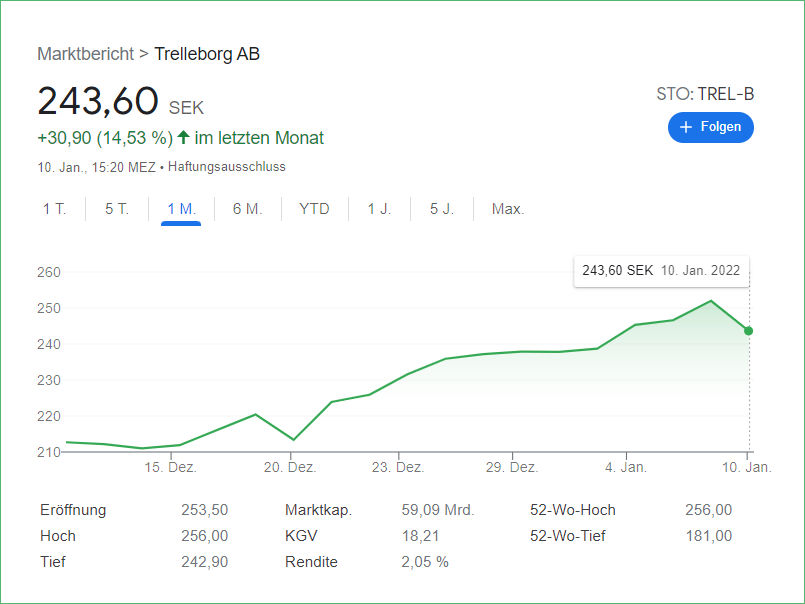Switch to the 6 M. chart range
The width and height of the screenshot is (805, 604).
click(247, 209)
